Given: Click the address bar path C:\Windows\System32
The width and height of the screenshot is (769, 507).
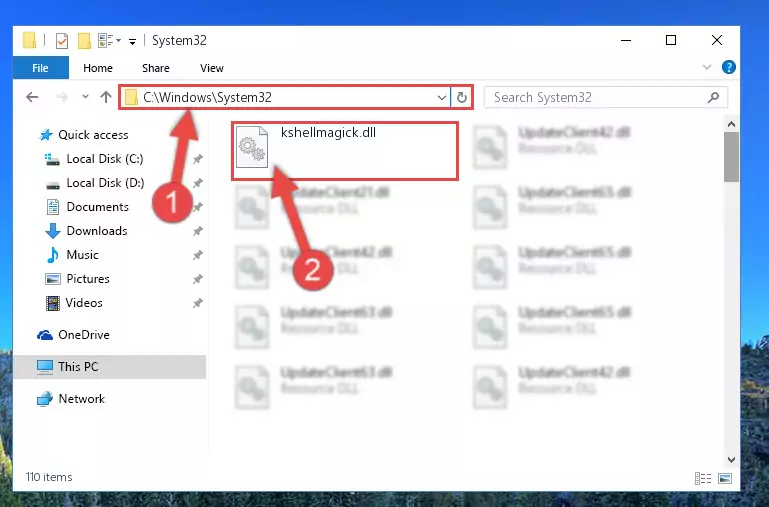Looking at the screenshot, I should click(x=207, y=97).
